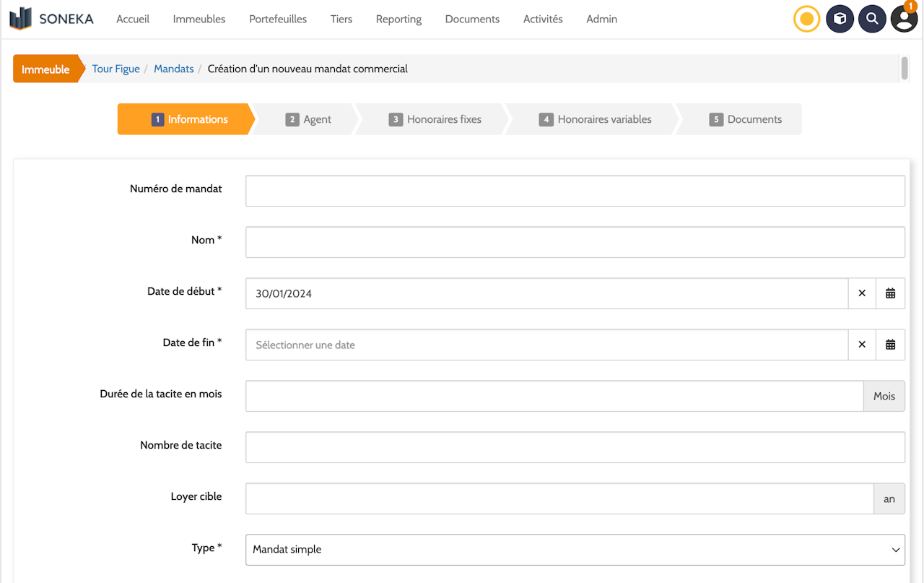
Task: Go to step 2 Agent
Action: [308, 120]
